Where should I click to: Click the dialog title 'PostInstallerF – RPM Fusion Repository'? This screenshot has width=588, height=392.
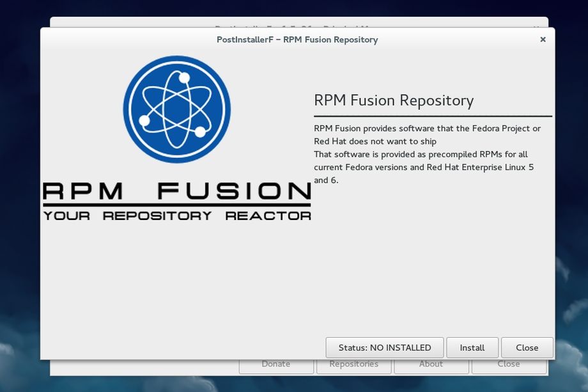(297, 40)
